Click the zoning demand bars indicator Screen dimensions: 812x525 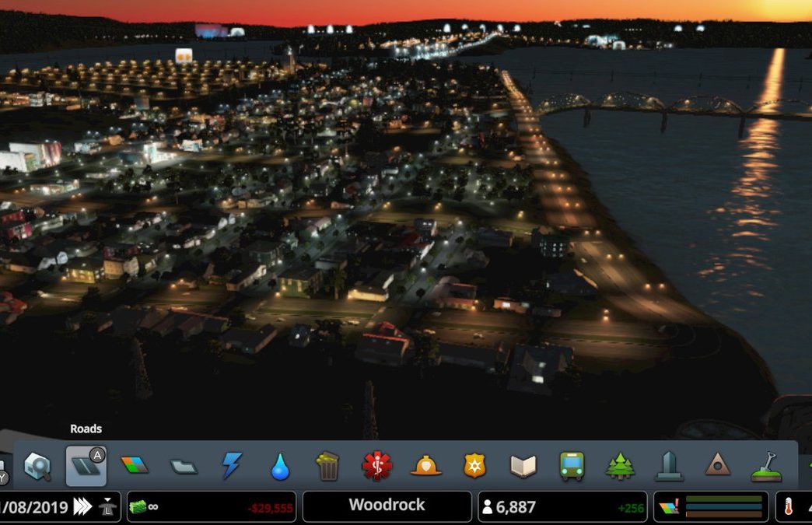(x=724, y=506)
